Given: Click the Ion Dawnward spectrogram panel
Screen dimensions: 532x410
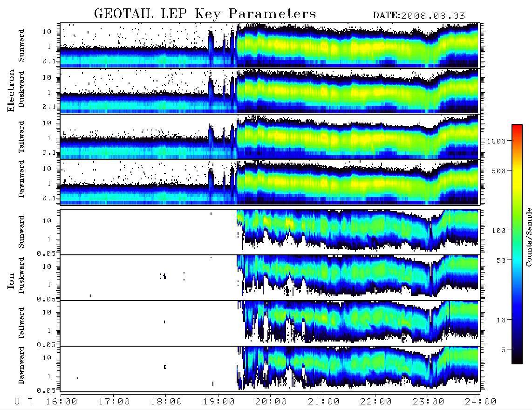Looking at the screenshot, I should pos(270,369).
